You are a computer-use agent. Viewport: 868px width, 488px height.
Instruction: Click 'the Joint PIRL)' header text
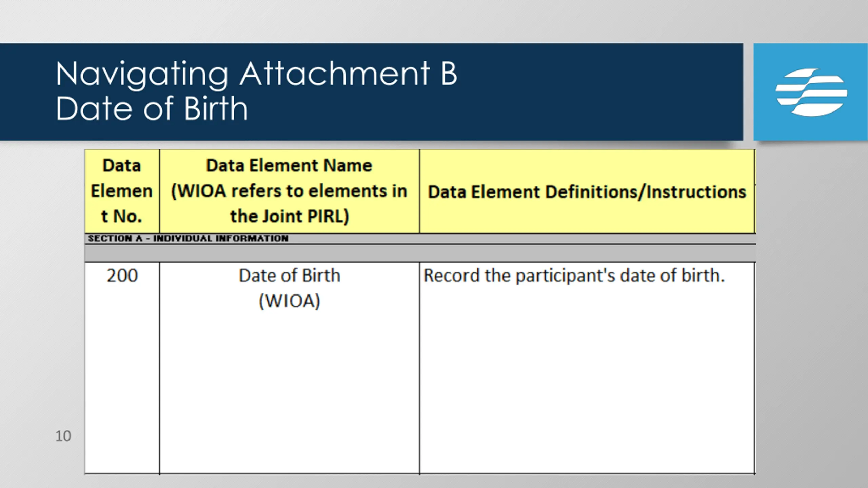[289, 216]
